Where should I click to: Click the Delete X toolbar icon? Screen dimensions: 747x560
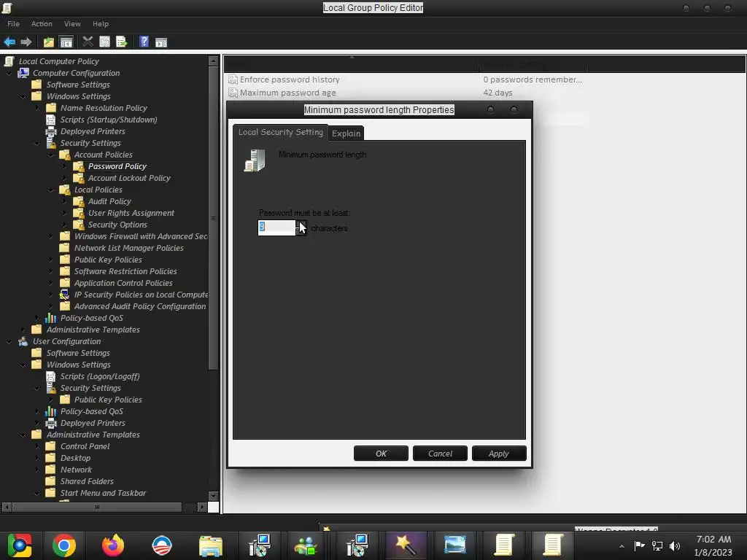(88, 42)
